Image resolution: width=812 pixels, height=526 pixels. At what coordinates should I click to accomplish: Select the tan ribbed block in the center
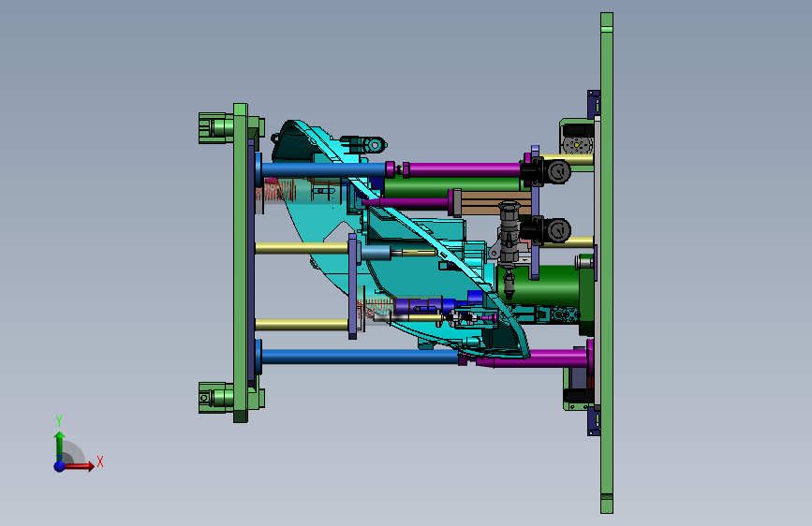click(495, 203)
